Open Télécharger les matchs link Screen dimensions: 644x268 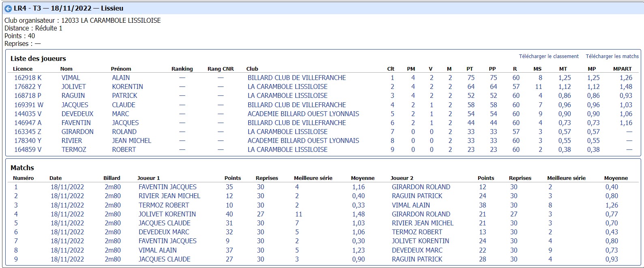point(612,56)
